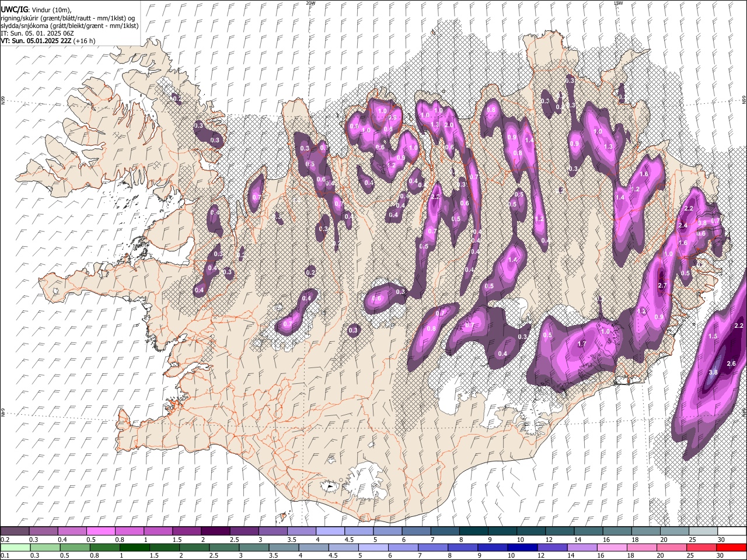Click the crimson swatch between 25 and 30
Image resolution: width=747 pixels, height=560 pixels.
[x=701, y=547]
